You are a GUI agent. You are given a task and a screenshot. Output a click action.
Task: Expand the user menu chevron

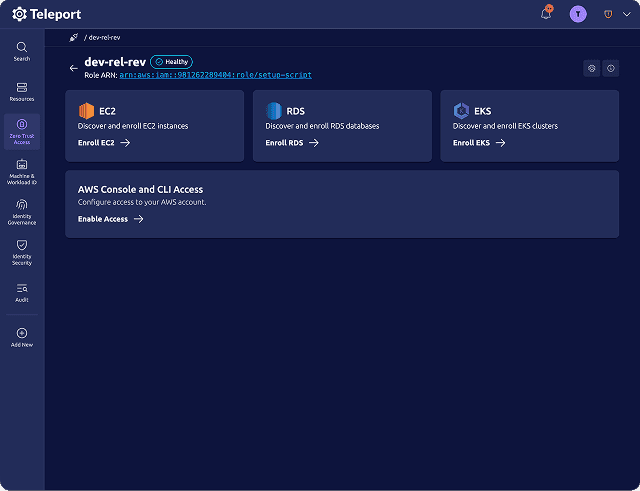[627, 14]
